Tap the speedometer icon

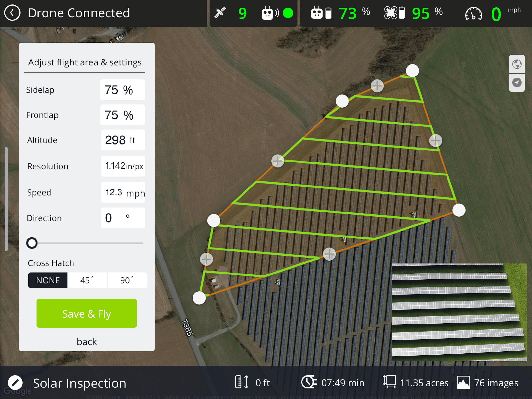tap(473, 14)
